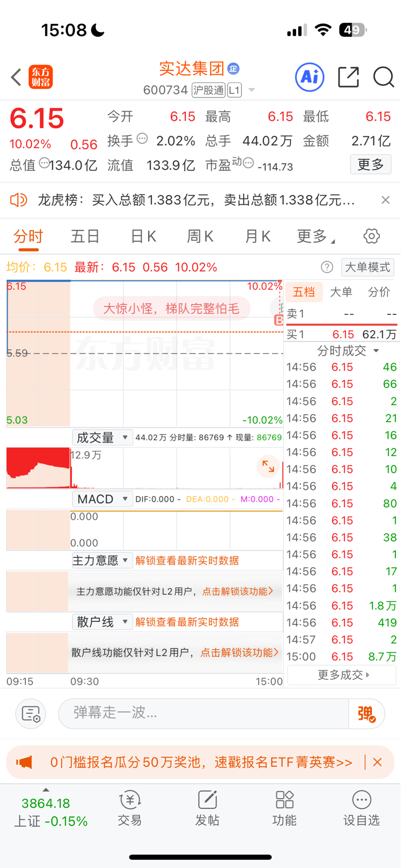Image resolution: width=401 pixels, height=868 pixels.
Task: Switch to 五日 tab
Action: point(85,237)
